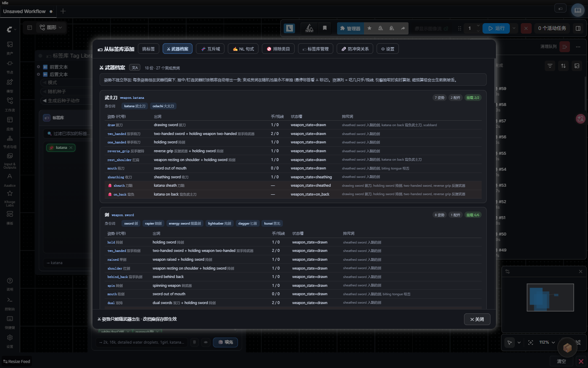Open the 112% zoom level dropdown

click(547, 342)
